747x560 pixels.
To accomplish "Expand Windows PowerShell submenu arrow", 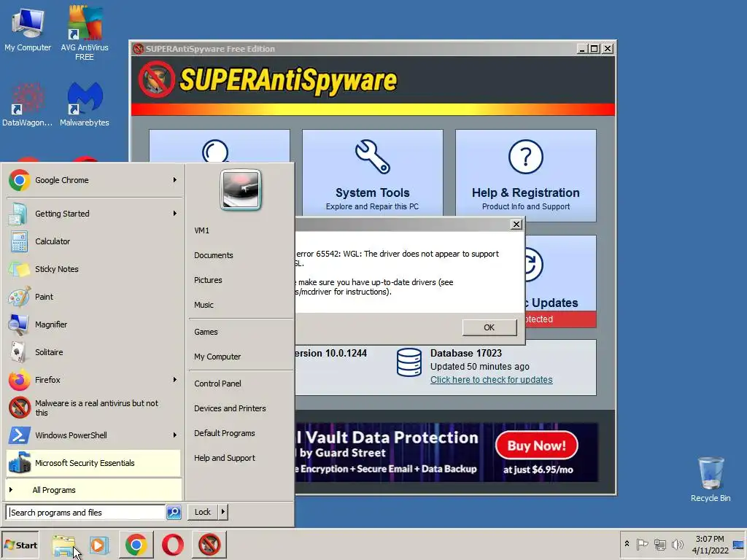I will [175, 435].
